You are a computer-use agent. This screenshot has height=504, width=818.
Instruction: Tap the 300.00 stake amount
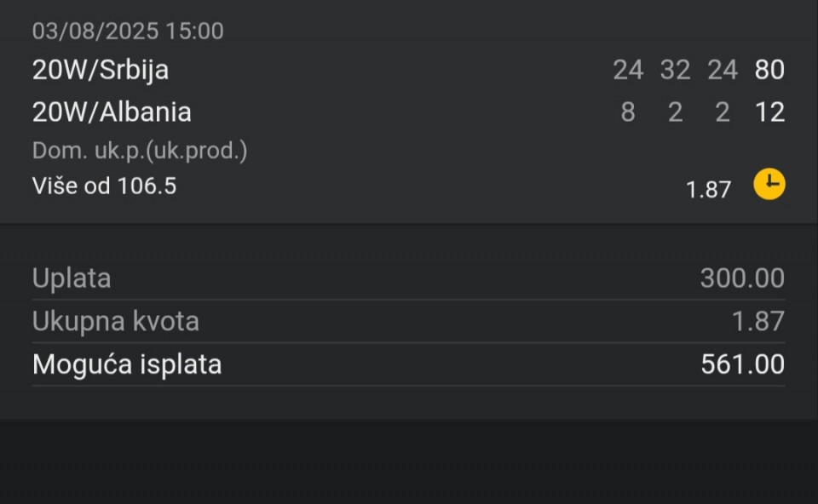pos(742,278)
